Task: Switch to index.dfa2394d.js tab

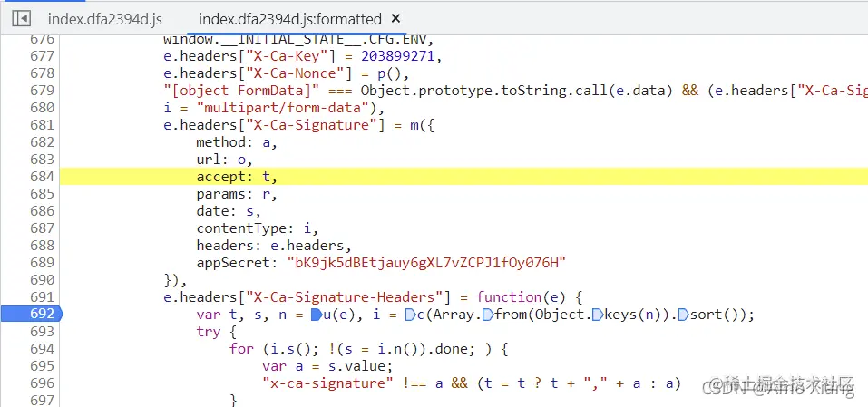Action: point(105,19)
